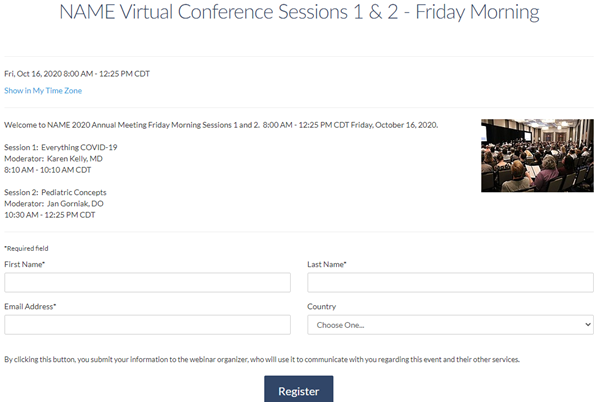
Task: Click the Fri, Oct 16, 2020 date line
Action: click(77, 74)
